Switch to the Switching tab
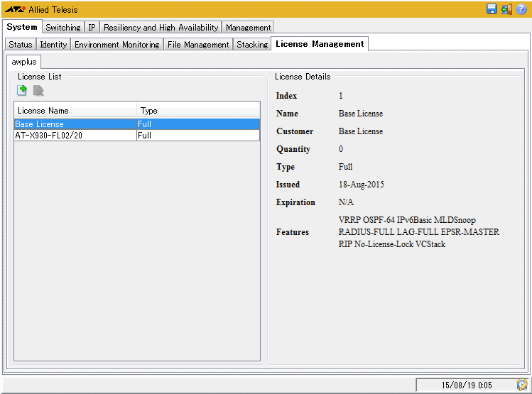Screen dimensions: 532x394 (63, 28)
